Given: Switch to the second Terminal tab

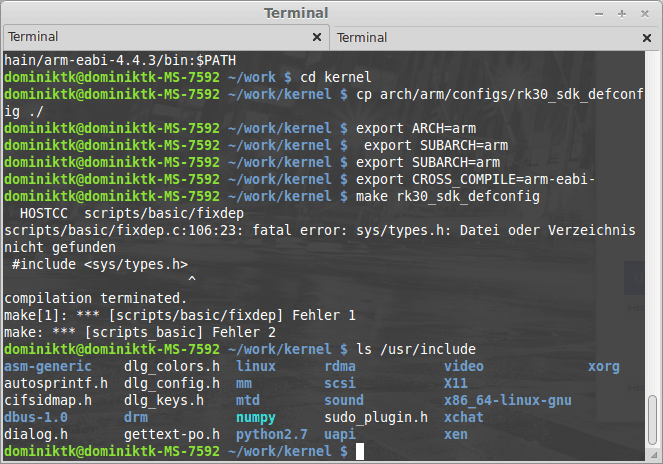Looking at the screenshot, I should point(496,38).
